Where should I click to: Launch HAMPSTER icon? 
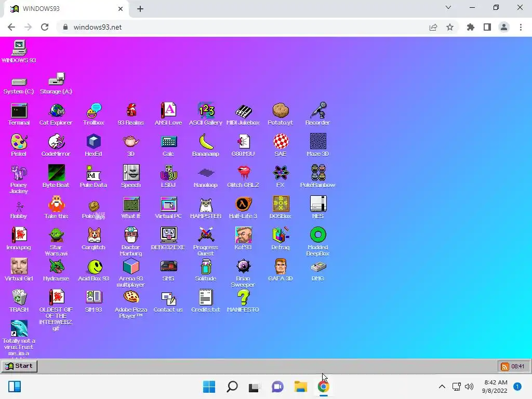pos(206,208)
